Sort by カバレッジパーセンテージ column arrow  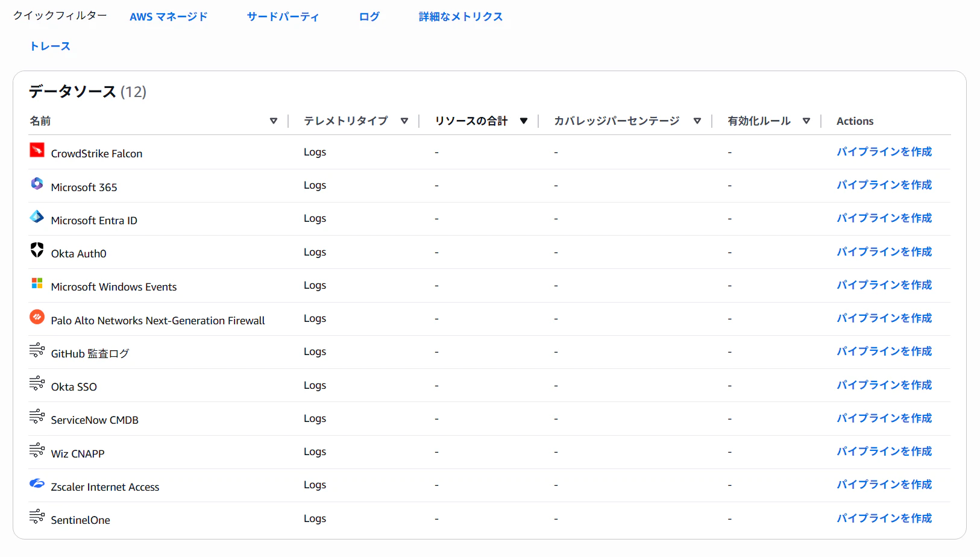pyautogui.click(x=697, y=121)
